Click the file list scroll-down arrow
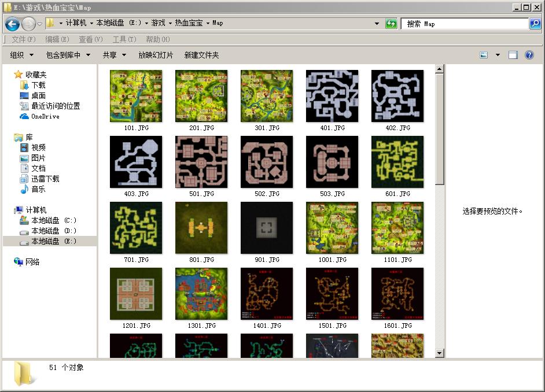 [439, 353]
